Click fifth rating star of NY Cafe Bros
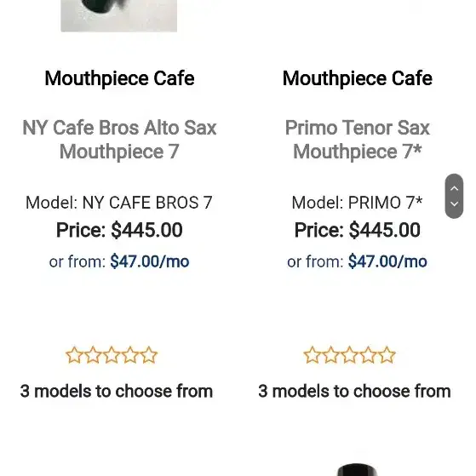Viewport: 476px width, 476px height. 149,355
